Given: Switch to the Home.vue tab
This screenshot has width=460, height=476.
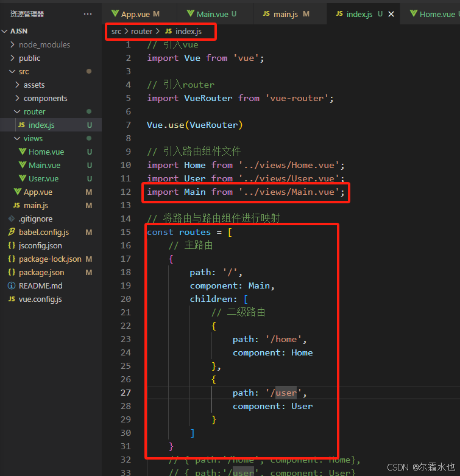Looking at the screenshot, I should coord(435,14).
